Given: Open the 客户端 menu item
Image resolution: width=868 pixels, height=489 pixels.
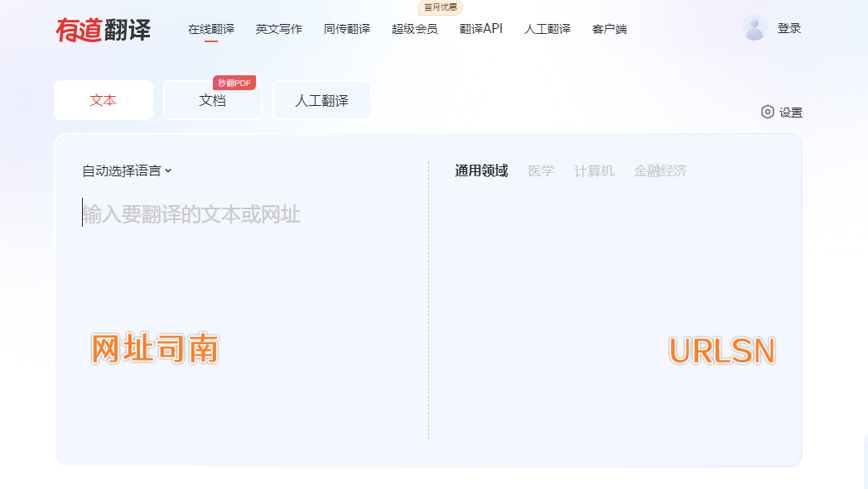Looking at the screenshot, I should click(609, 27).
